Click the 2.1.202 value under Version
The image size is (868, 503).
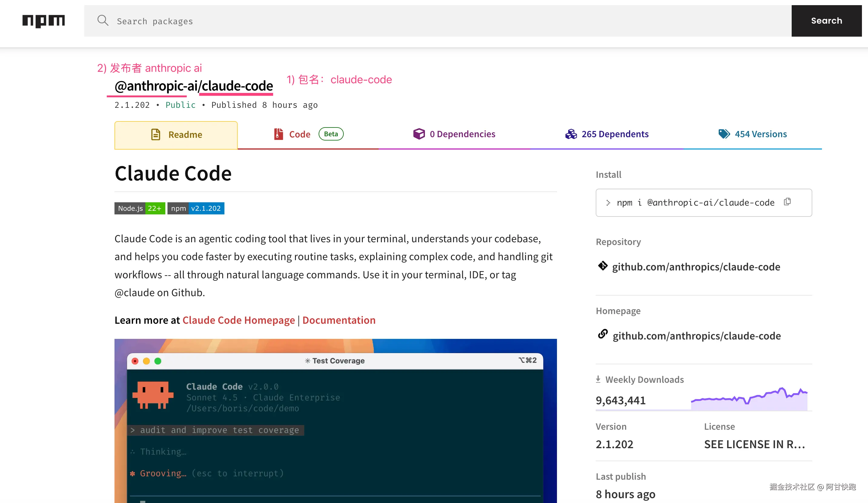[615, 444]
